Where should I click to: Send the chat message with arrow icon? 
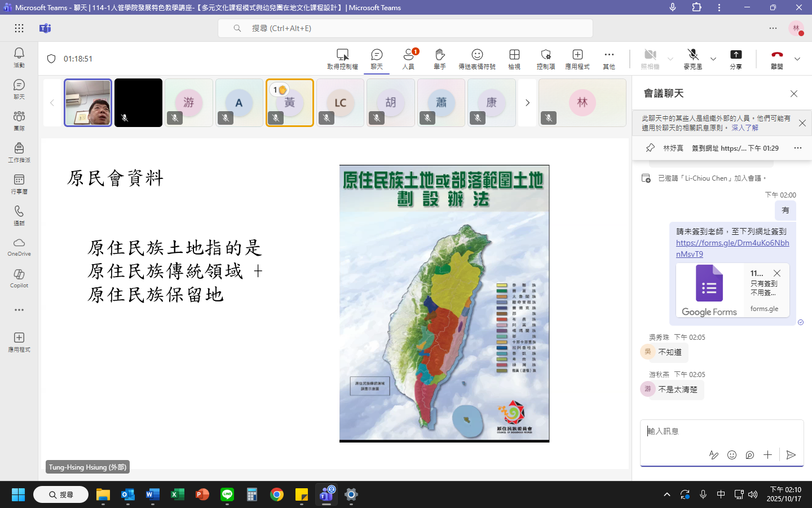pyautogui.click(x=791, y=455)
